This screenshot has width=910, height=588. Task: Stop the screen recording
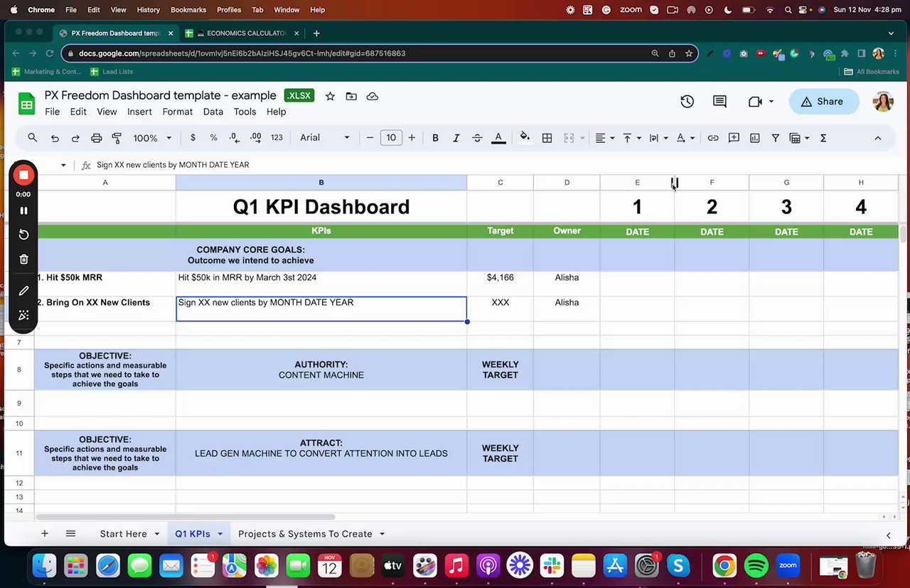(23, 175)
